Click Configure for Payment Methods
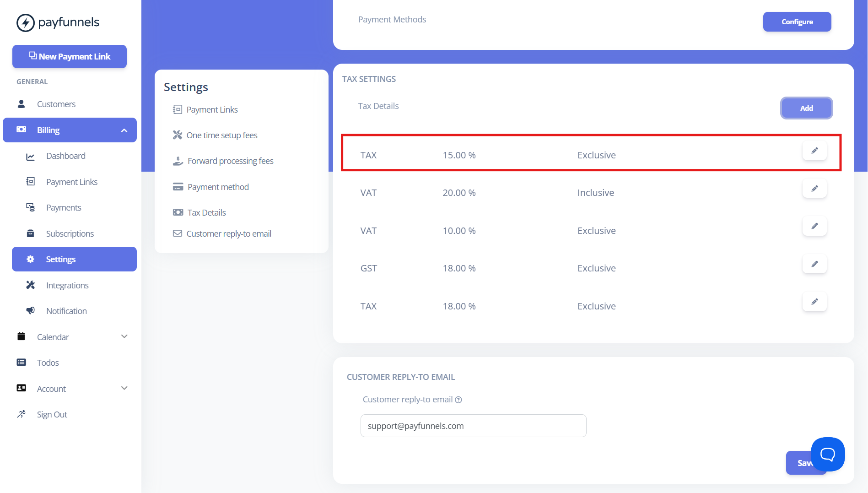This screenshot has height=493, width=868. (x=797, y=22)
